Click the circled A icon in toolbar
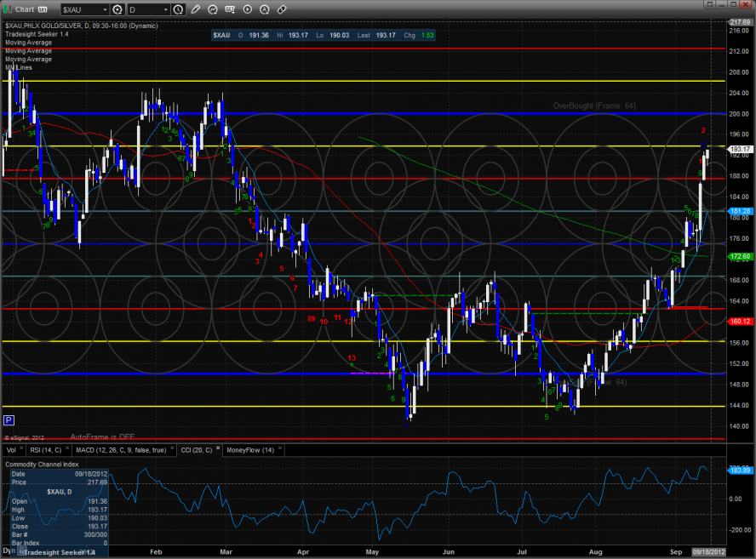This screenshot has height=559, width=756. [264, 9]
